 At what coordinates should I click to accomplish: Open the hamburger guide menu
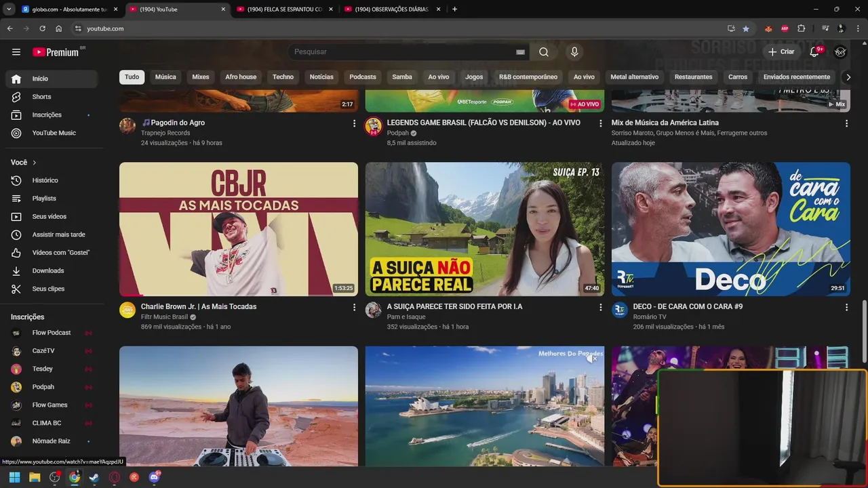16,52
